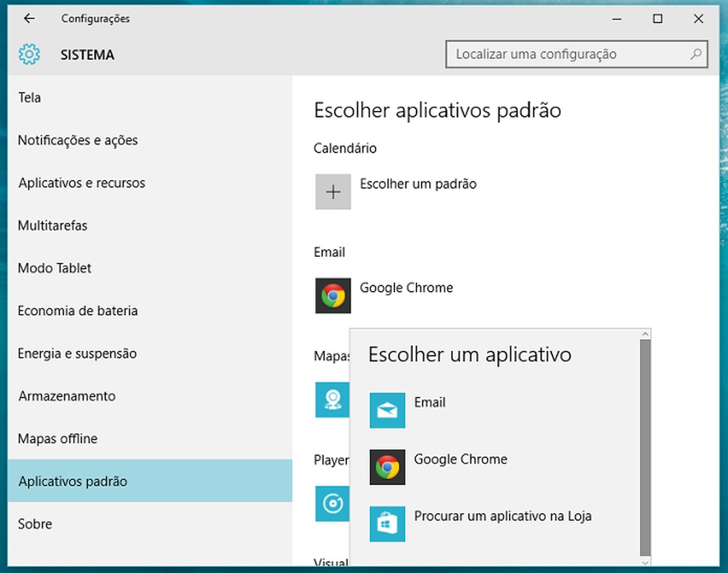Click the Configurações gear icon

(28, 54)
